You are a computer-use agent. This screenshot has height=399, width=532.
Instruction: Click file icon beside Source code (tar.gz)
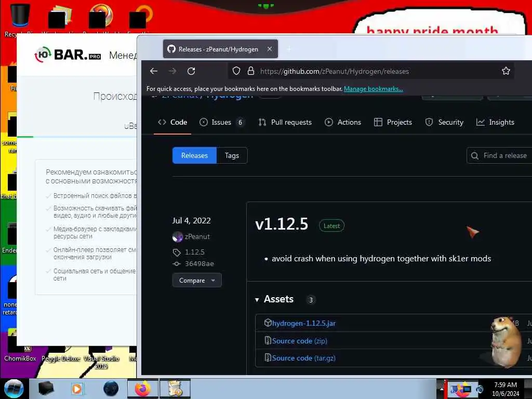268,357
